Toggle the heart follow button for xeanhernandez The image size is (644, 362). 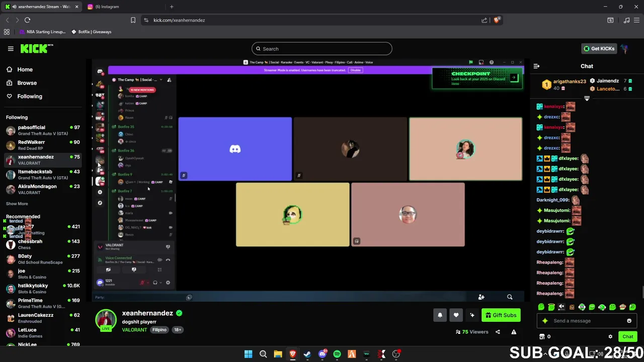pos(456,315)
